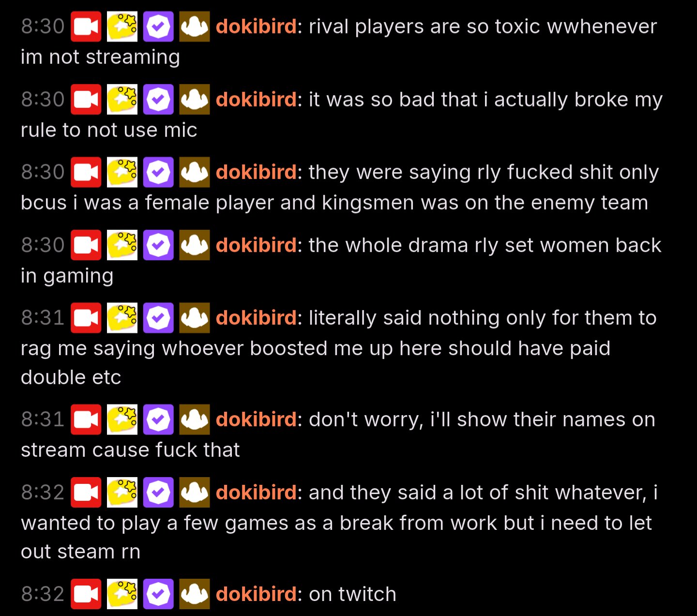This screenshot has height=616, width=697.
Task: Open dokibird username on 'don't worry' message
Action: pos(256,420)
